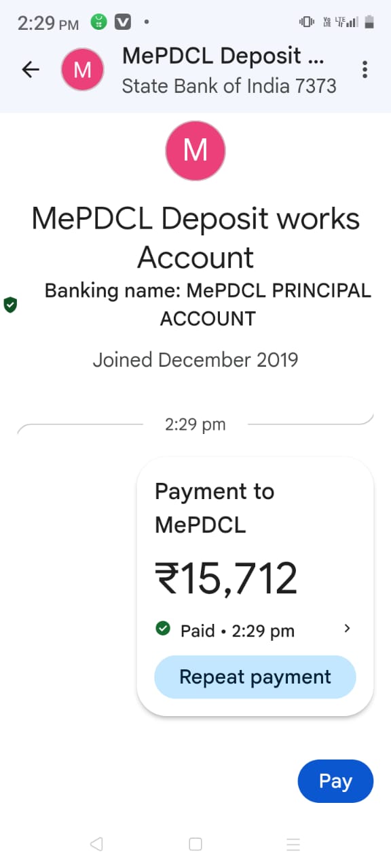Tap the green verified shield icon
The height and width of the screenshot is (868, 391).
click(10, 305)
